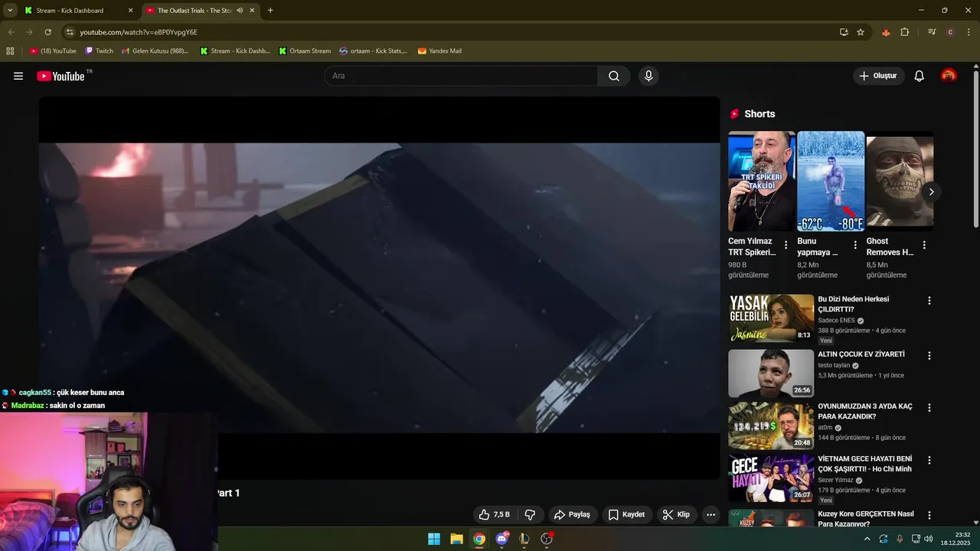Open the Yandex Mail bookmark

click(439, 51)
